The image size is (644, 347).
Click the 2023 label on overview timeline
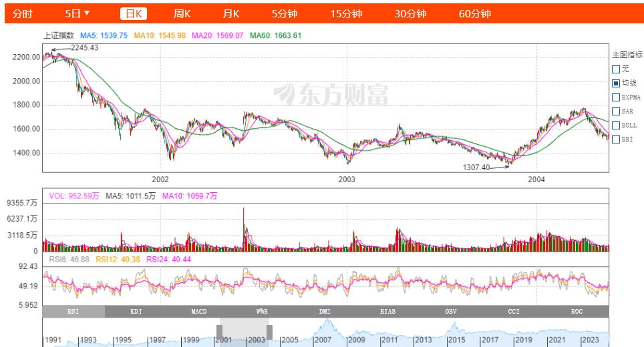(590, 340)
